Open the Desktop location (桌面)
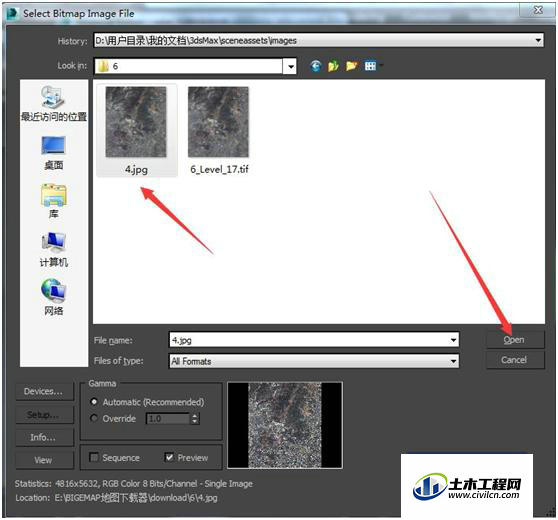The height and width of the screenshot is (520, 558). [x=53, y=153]
